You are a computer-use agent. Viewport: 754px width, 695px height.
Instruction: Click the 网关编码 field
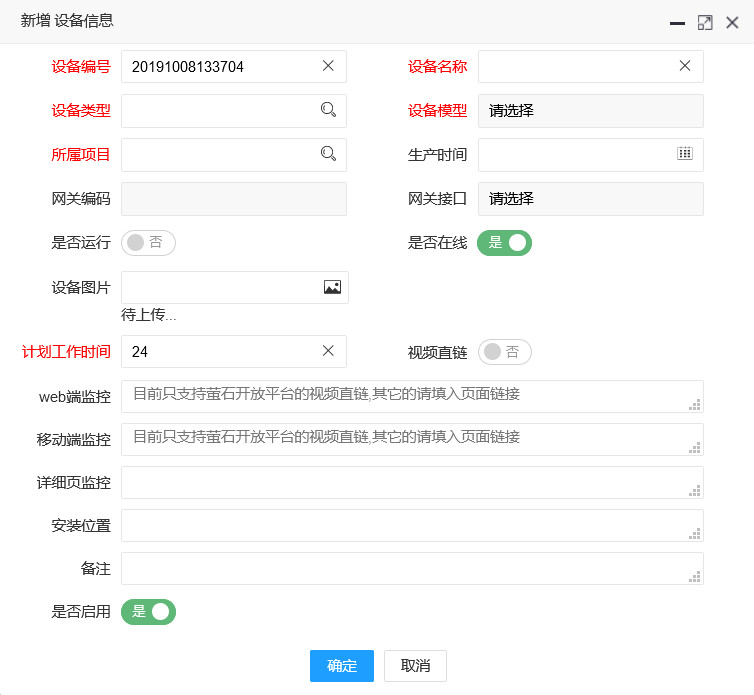point(234,199)
